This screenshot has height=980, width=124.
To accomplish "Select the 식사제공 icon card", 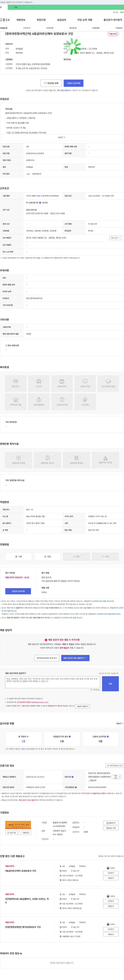I will (85, 402).
